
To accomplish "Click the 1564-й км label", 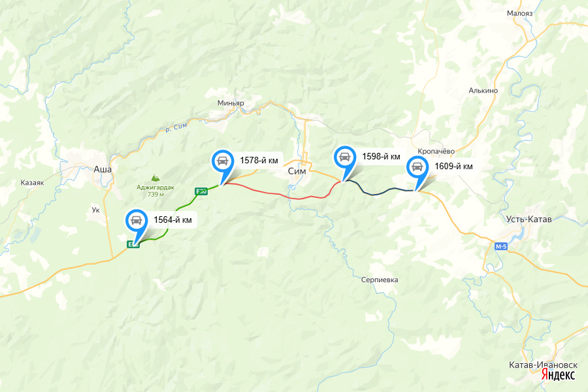I will [173, 220].
